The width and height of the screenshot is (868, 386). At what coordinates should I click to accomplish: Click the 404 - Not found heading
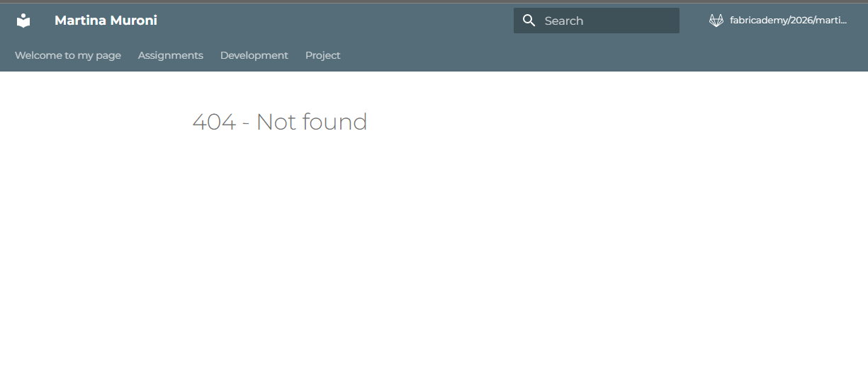click(x=279, y=122)
